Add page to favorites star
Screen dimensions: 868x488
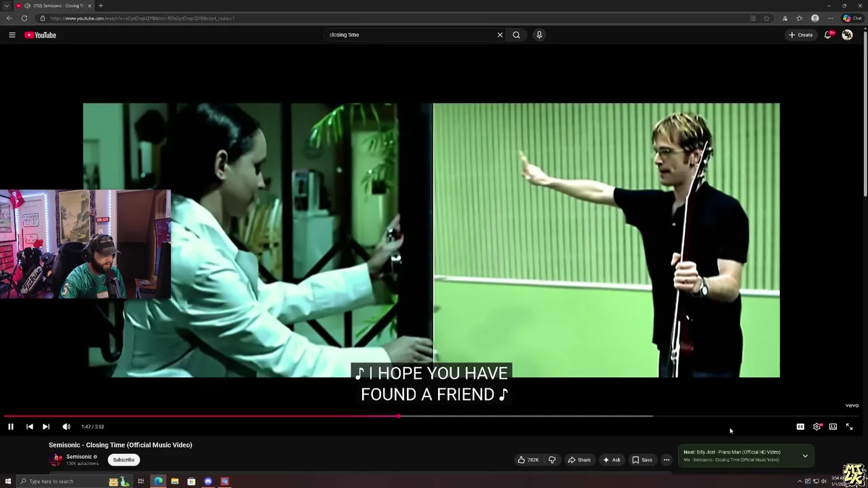766,18
